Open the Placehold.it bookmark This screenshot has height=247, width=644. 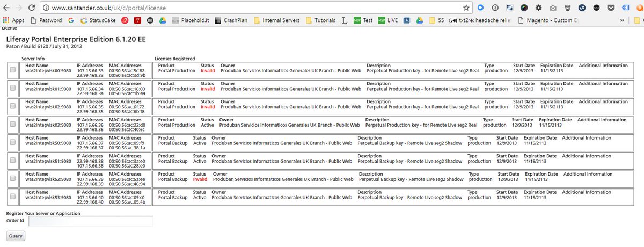tap(191, 20)
